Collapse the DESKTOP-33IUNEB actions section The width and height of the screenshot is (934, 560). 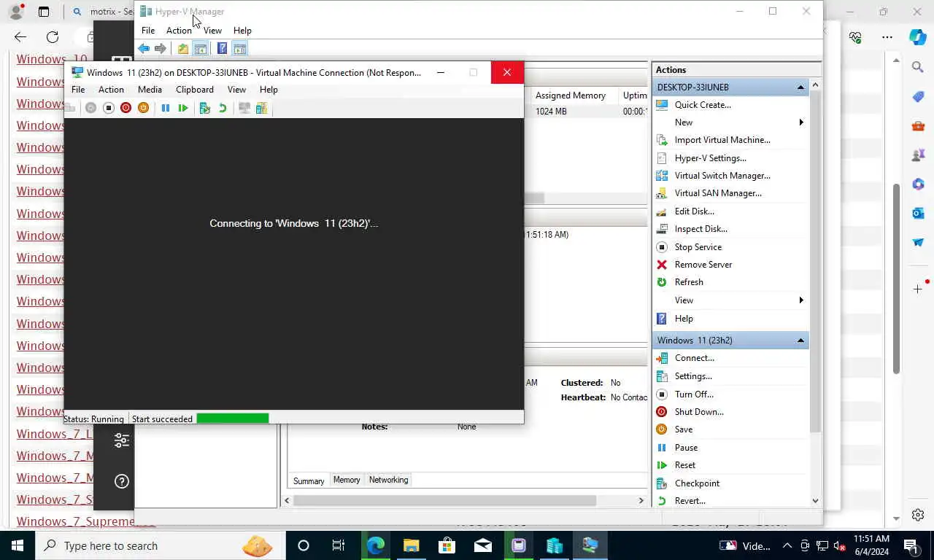tap(800, 87)
